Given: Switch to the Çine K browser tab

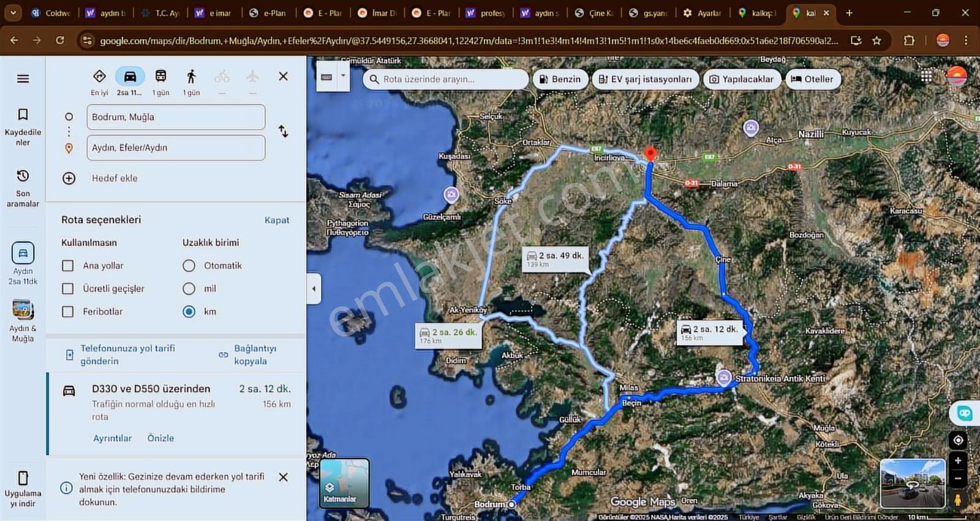Looking at the screenshot, I should click(x=594, y=13).
